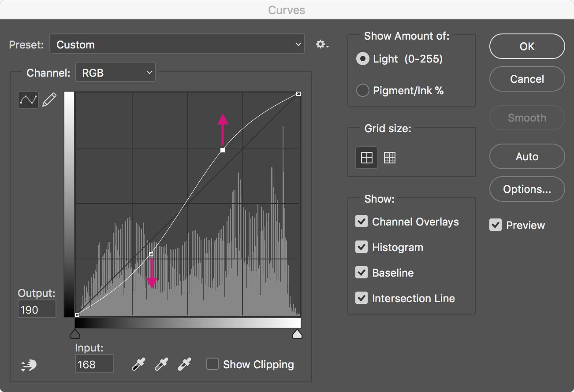Open the Channel dropdown set to RGB
Screen dimensions: 574x392
click(116, 73)
